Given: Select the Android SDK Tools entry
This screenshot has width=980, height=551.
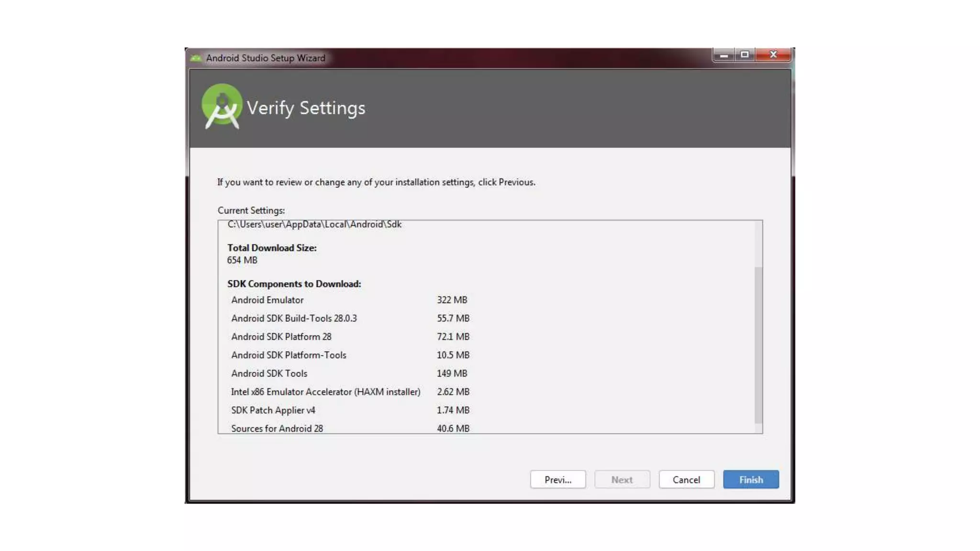Looking at the screenshot, I should coord(269,374).
